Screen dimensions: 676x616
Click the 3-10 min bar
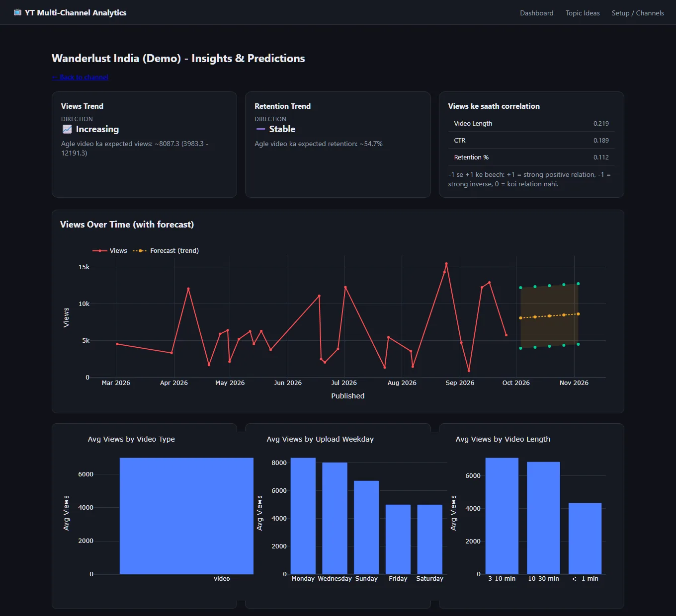[x=502, y=516]
